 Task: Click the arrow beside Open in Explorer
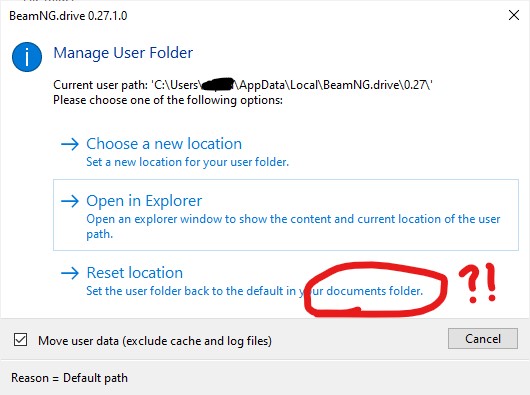[70, 201]
